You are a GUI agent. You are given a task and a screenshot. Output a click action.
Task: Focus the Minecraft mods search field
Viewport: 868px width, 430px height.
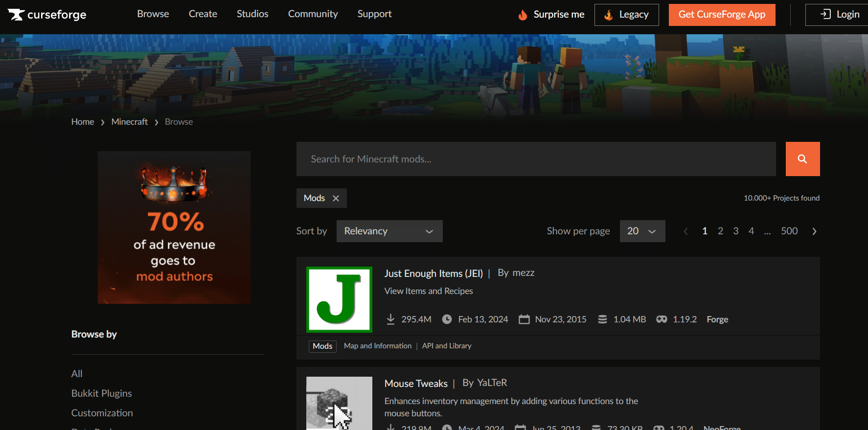[x=536, y=159]
